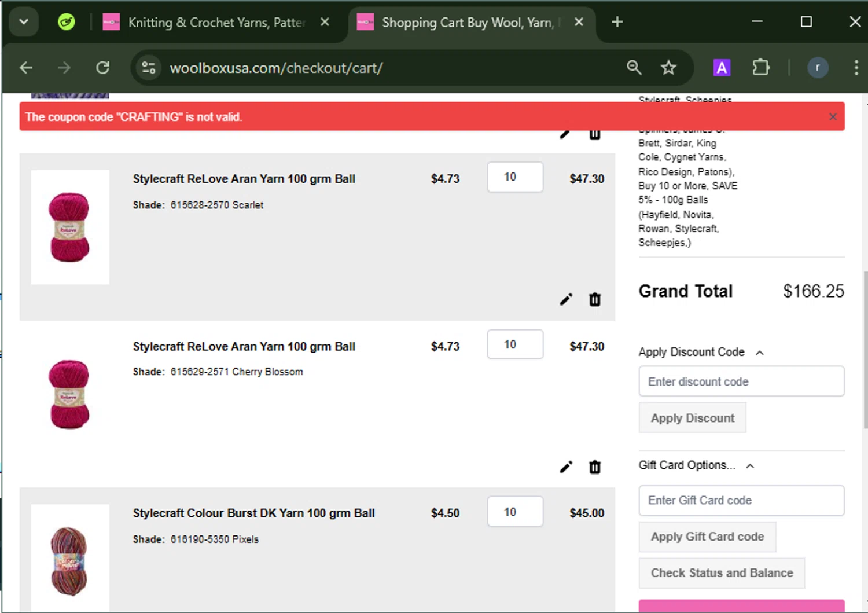Click the address bar URL
This screenshot has width=868, height=613.
pos(276,68)
